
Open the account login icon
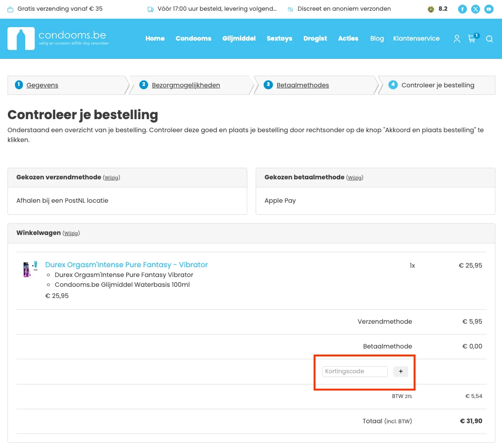point(457,39)
